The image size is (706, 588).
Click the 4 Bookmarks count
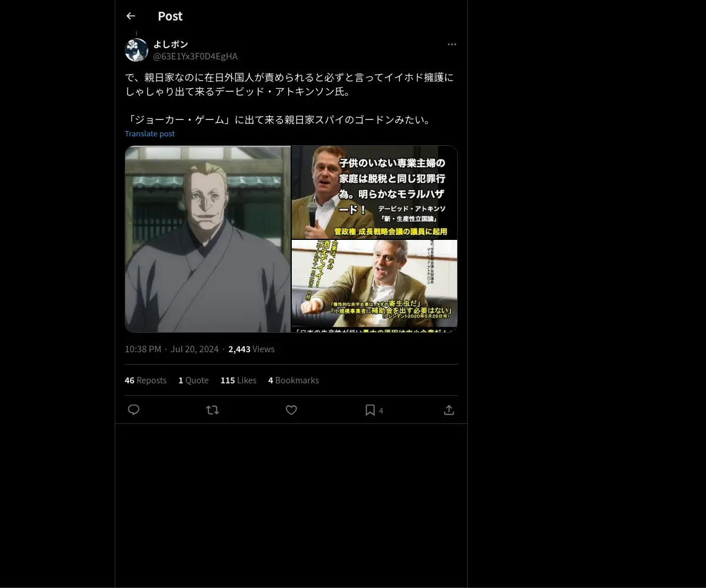pyautogui.click(x=294, y=380)
